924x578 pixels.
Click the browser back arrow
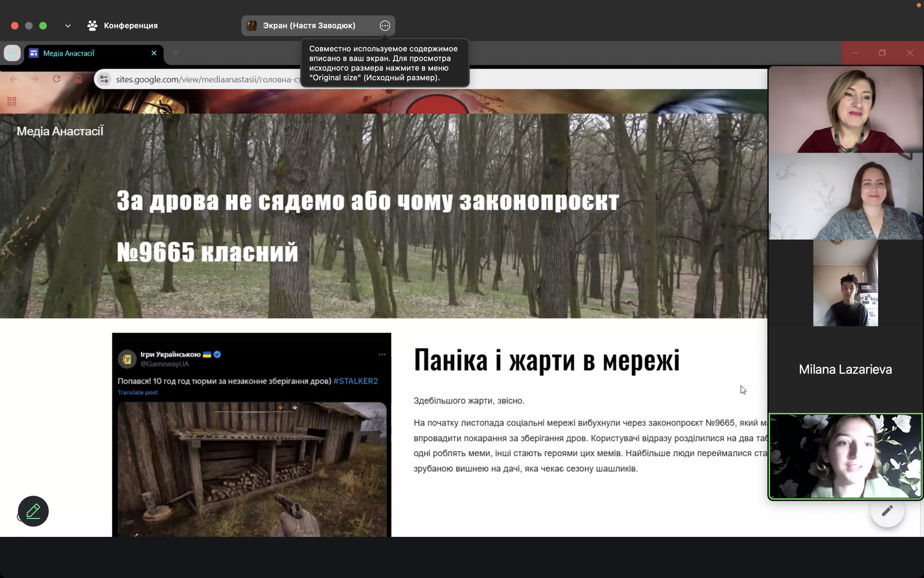[13, 79]
